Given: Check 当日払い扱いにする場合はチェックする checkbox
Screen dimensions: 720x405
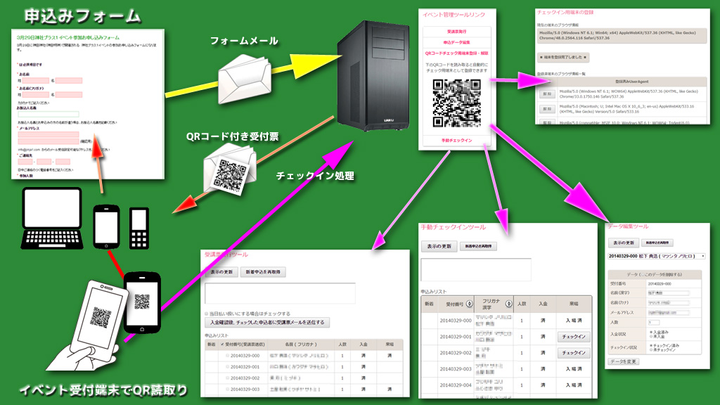Looking at the screenshot, I should (x=207, y=314).
